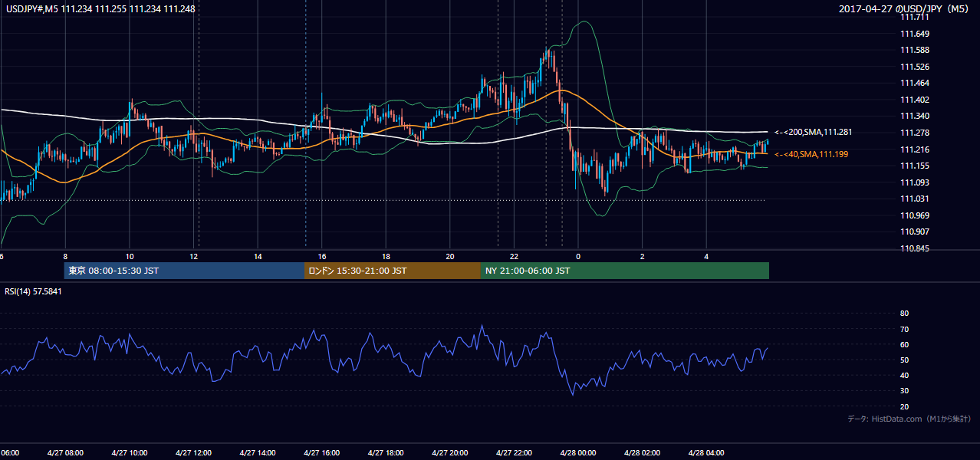This screenshot has width=980, height=460.
Task: Click hour 16 on price chart time axis
Action: click(x=322, y=257)
